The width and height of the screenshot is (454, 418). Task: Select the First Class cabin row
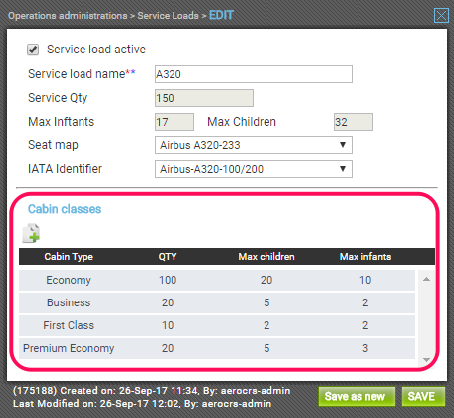(x=217, y=325)
